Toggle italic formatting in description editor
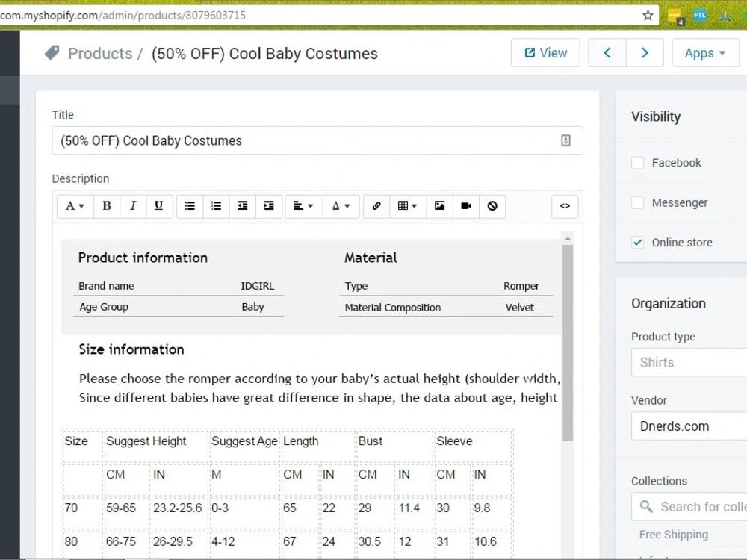Viewport: 747px width, 560px height. tap(133, 206)
